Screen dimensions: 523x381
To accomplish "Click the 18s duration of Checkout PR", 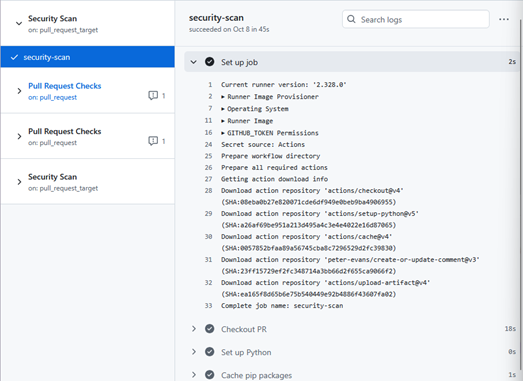I will click(x=510, y=329).
